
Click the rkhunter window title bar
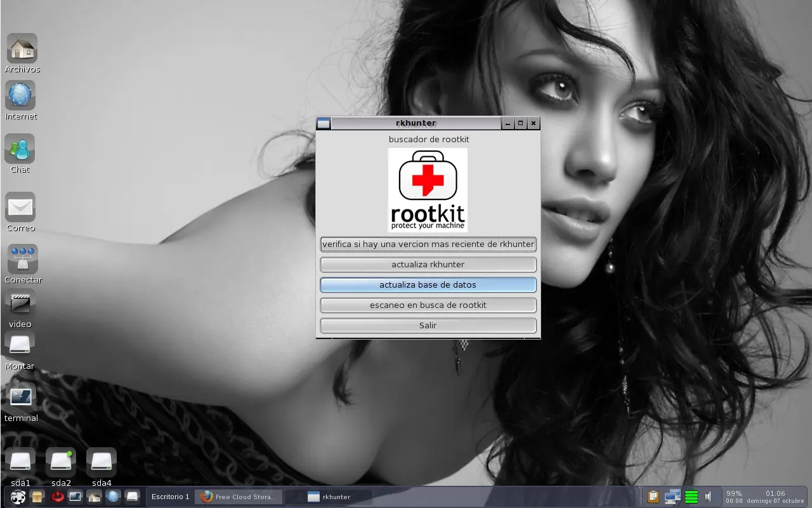(416, 123)
